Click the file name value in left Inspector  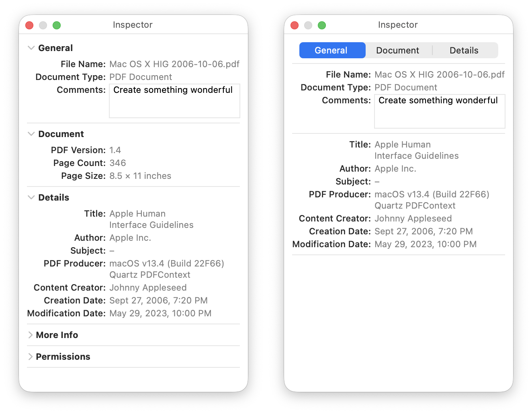[174, 64]
